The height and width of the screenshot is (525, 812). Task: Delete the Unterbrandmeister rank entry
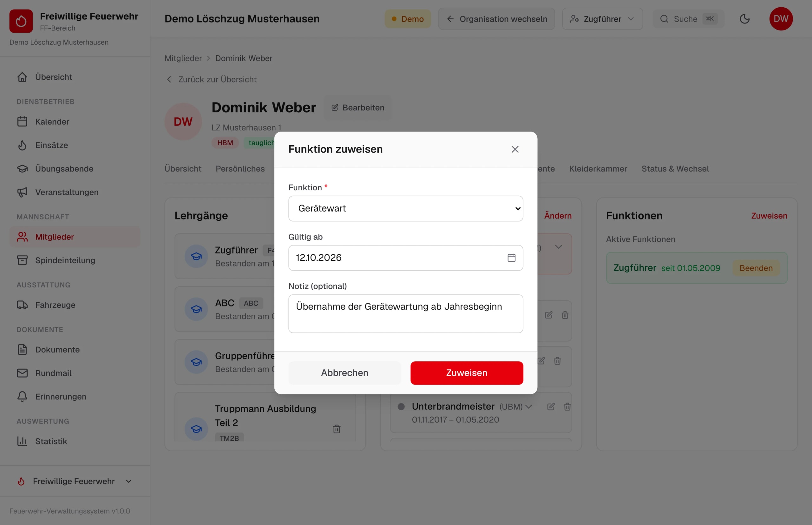click(567, 407)
